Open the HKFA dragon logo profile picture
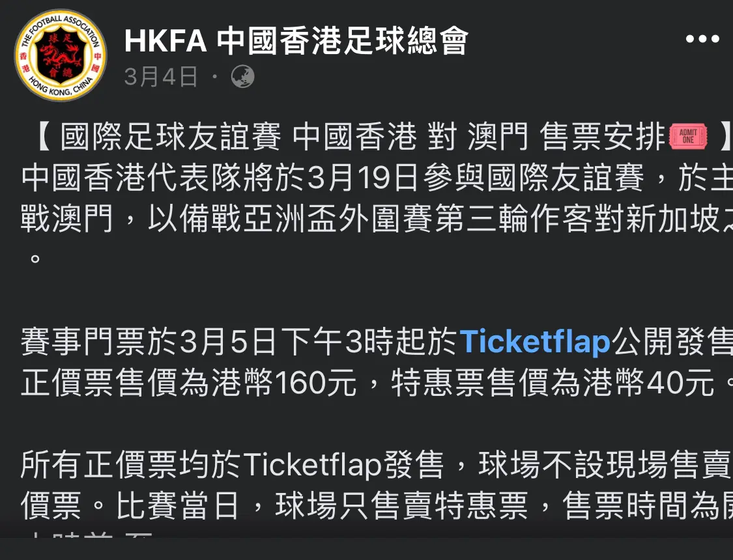Viewport: 733px width, 560px height. click(61, 55)
